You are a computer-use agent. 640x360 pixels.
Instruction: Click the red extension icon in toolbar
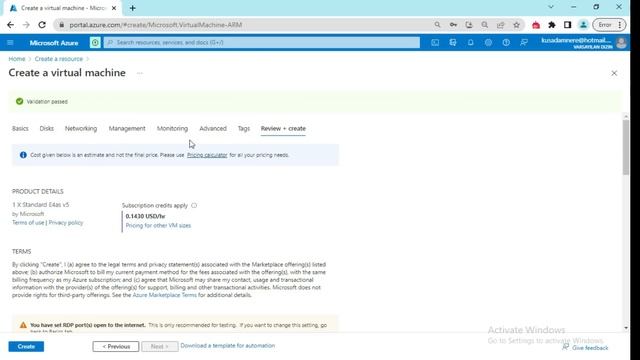coord(536,25)
